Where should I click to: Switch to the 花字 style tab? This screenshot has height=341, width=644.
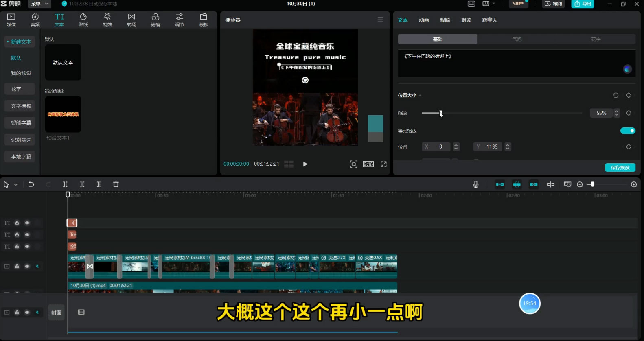tap(596, 39)
